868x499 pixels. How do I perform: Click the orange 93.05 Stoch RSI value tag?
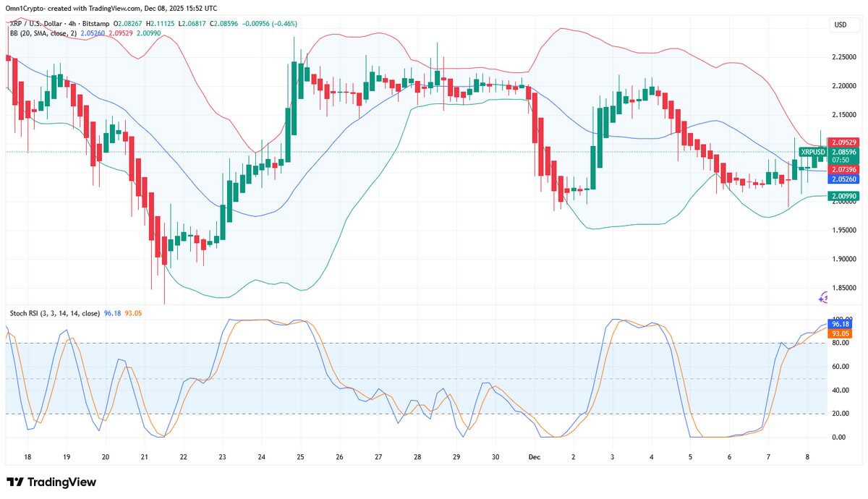pyautogui.click(x=841, y=334)
